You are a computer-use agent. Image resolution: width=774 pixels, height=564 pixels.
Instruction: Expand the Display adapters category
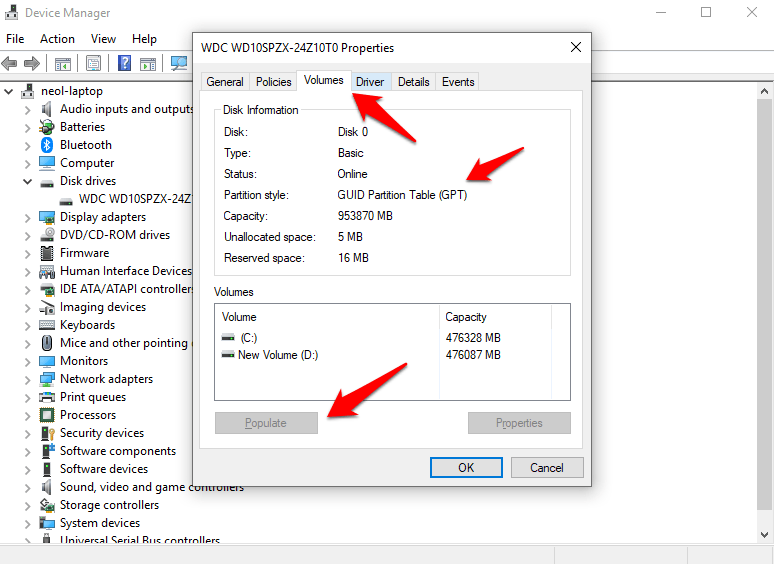pyautogui.click(x=28, y=218)
